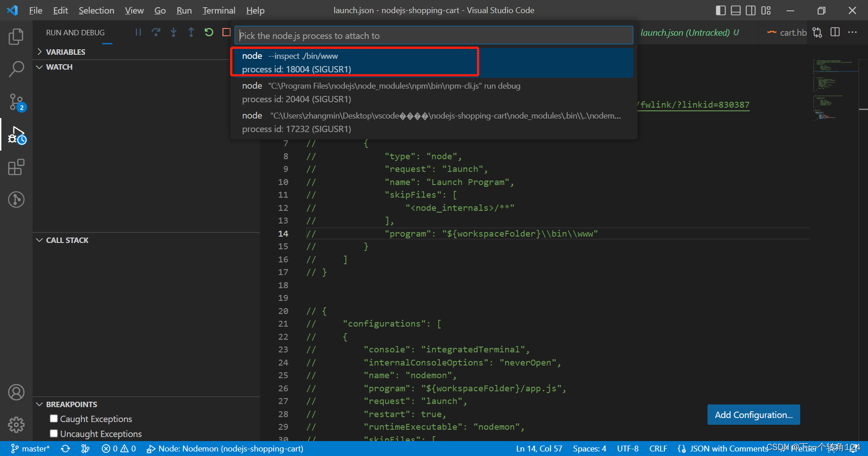Switch to the cart.hb tab
868x456 pixels.
pyautogui.click(x=787, y=33)
